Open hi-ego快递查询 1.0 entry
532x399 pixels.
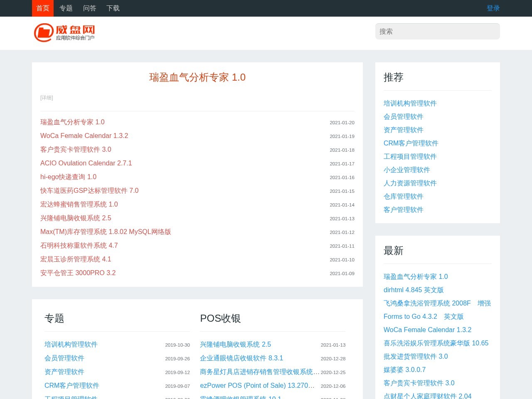point(68,177)
